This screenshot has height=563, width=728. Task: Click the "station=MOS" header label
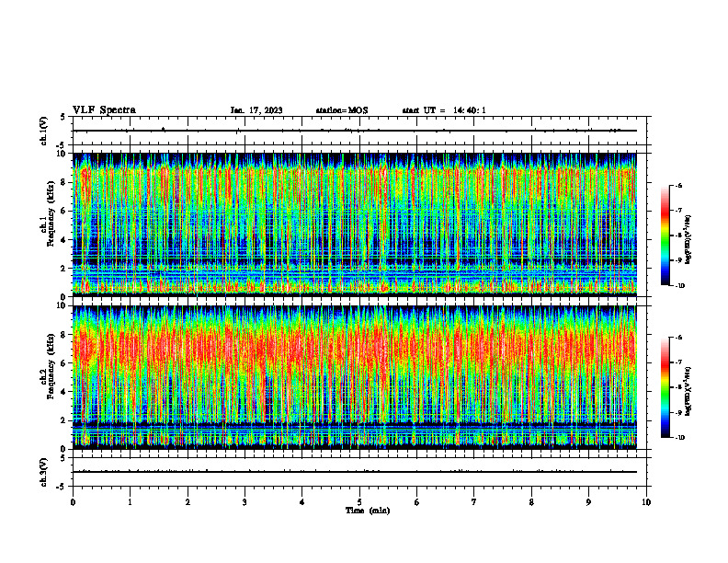[342, 110]
